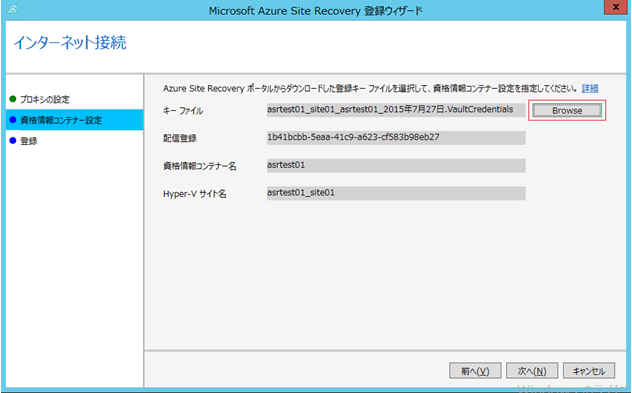Proceed with the 次へ(N) button
632x393 pixels.
532,371
